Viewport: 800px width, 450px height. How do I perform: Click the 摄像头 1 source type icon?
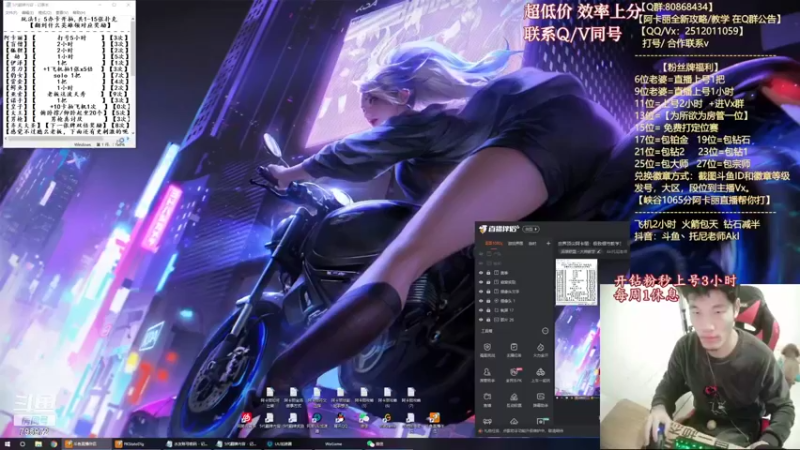click(496, 301)
